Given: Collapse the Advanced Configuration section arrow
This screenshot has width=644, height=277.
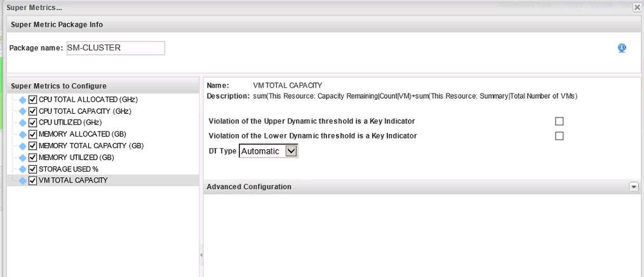Looking at the screenshot, I should point(633,187).
